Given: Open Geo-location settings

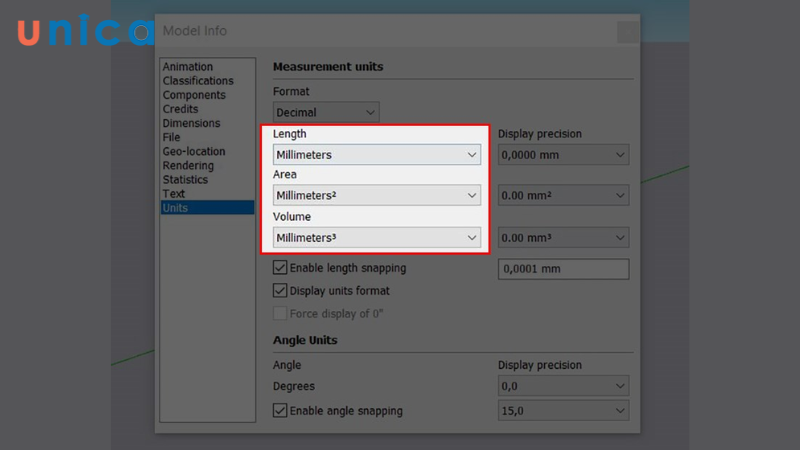Looking at the screenshot, I should click(194, 152).
